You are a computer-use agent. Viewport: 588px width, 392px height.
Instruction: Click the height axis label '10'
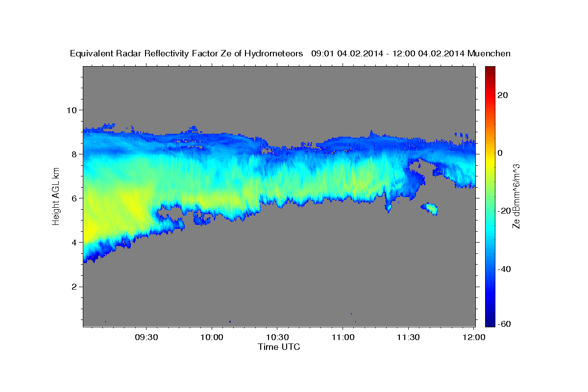[x=73, y=110]
